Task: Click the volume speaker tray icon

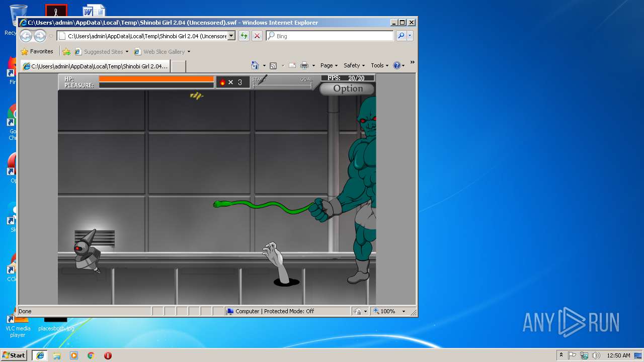Action: (x=596, y=355)
